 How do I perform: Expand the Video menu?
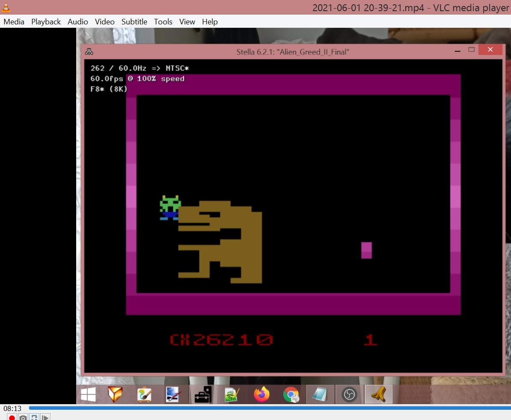click(104, 22)
